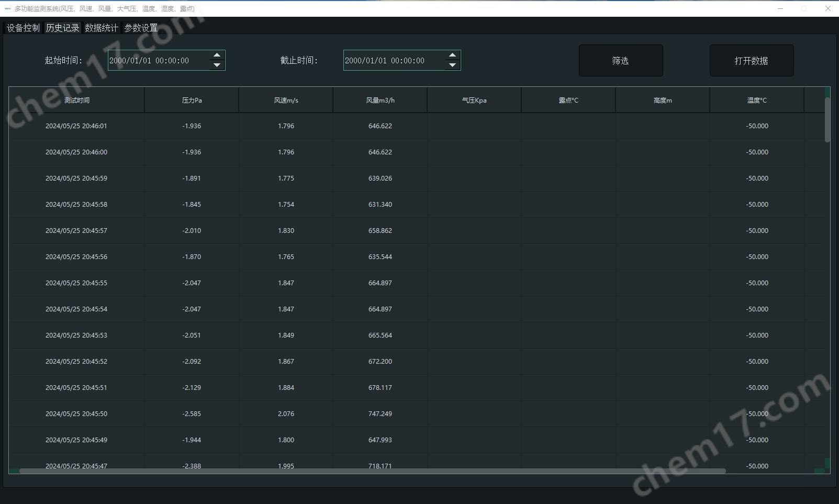Click the 筛选 filter button
The width and height of the screenshot is (839, 504).
tap(620, 61)
